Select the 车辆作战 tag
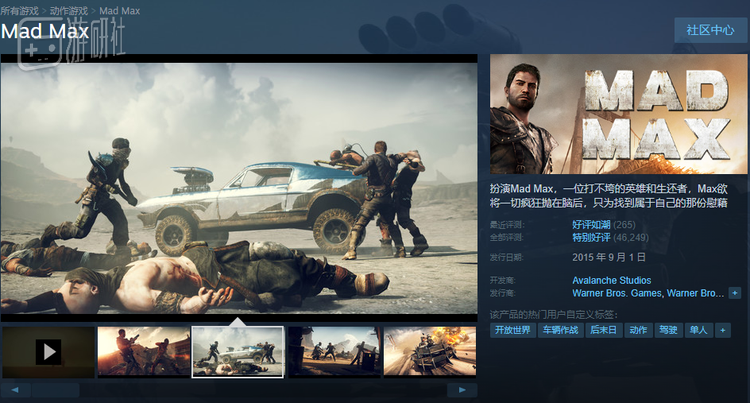This screenshot has height=403, width=750. (x=560, y=330)
